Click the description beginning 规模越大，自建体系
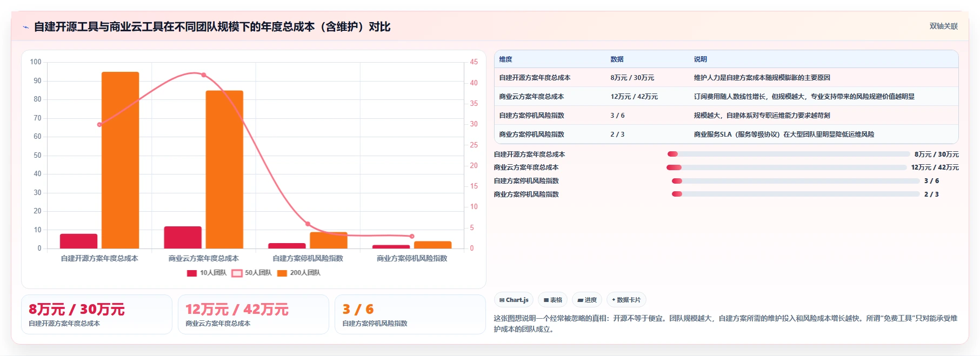This screenshot has height=356, width=980. pos(762,116)
